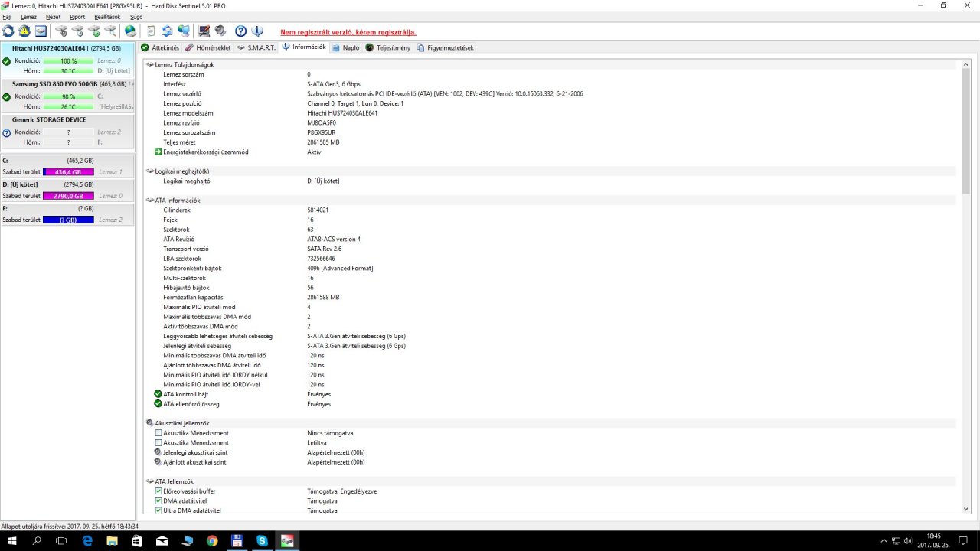980x551 pixels.
Task: Open the Riport menu
Action: point(77,17)
